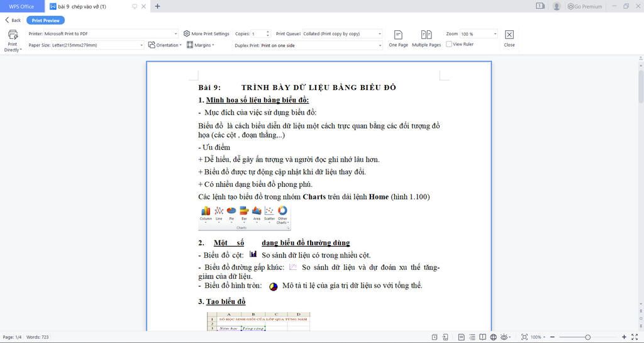Open the user account avatar
The height and width of the screenshot is (343, 644).
pos(557,6)
